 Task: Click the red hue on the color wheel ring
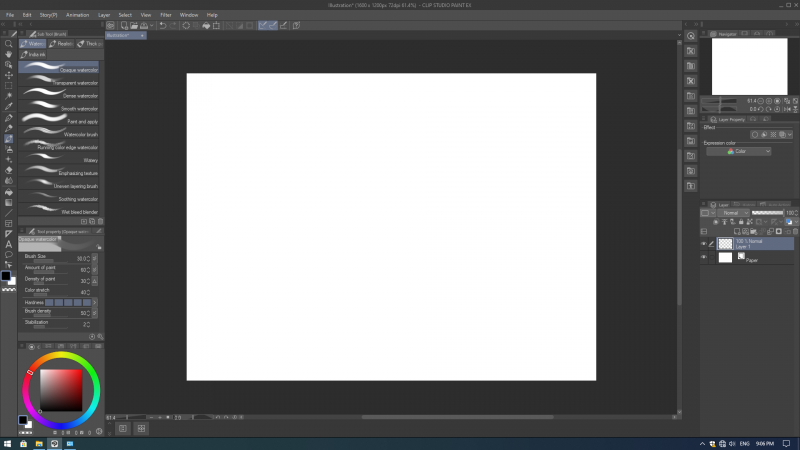pos(30,372)
